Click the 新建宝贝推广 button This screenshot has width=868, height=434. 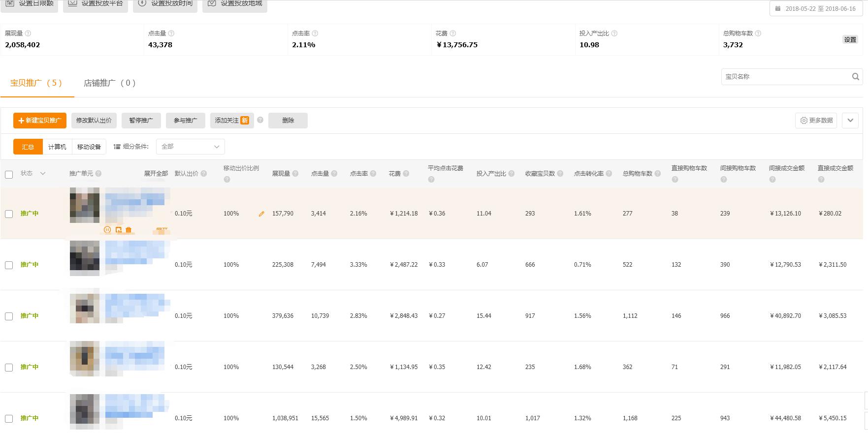pyautogui.click(x=40, y=121)
